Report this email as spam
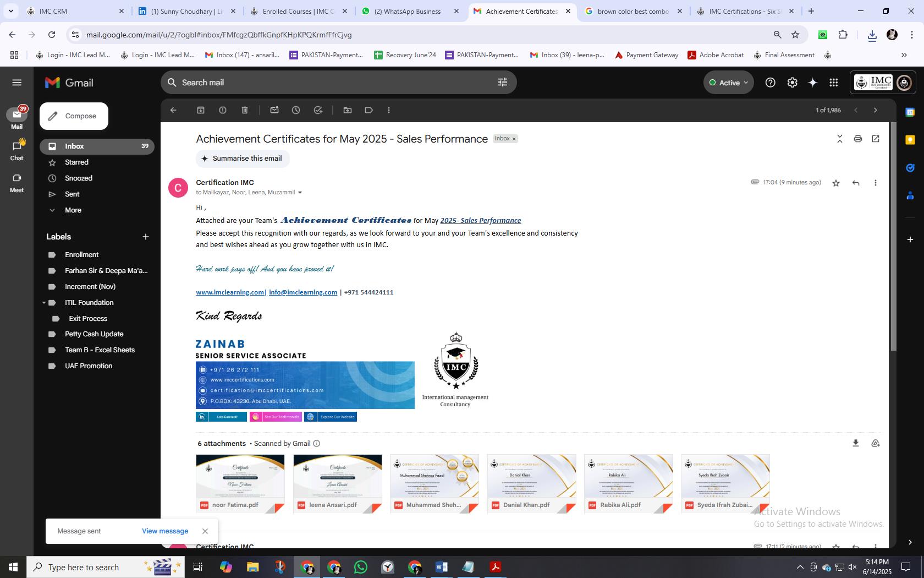 pos(223,110)
